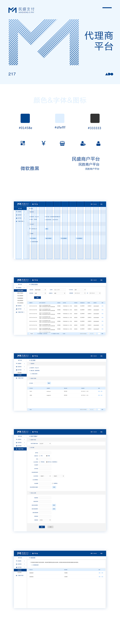Open the 交易状态 dropdown on 订单支付查询 screen
The width and height of the screenshot is (120, 644).
tap(60, 293)
